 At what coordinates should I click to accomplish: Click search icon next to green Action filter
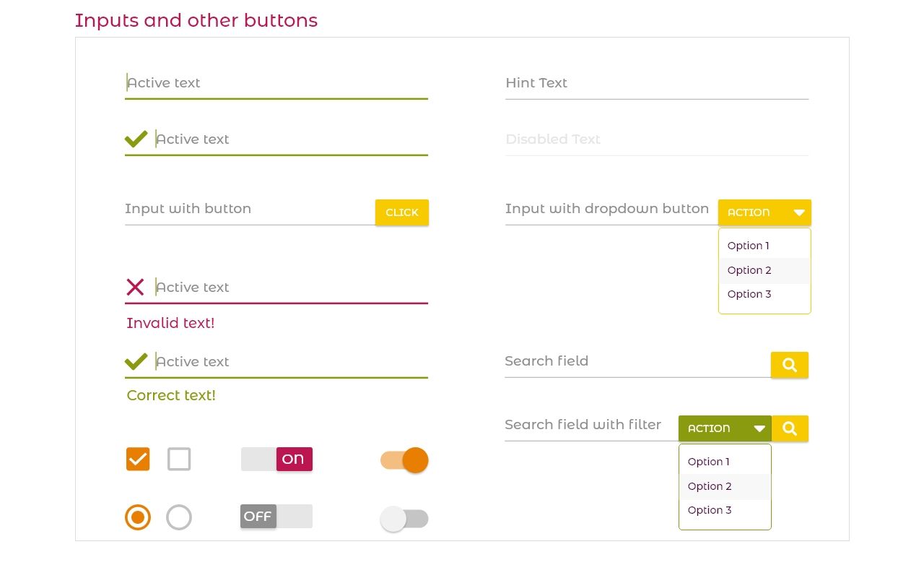point(789,428)
